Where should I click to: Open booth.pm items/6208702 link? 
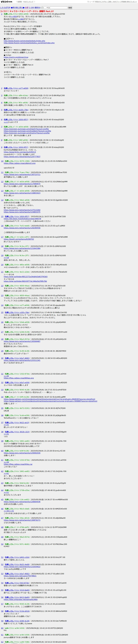[19, 239]
